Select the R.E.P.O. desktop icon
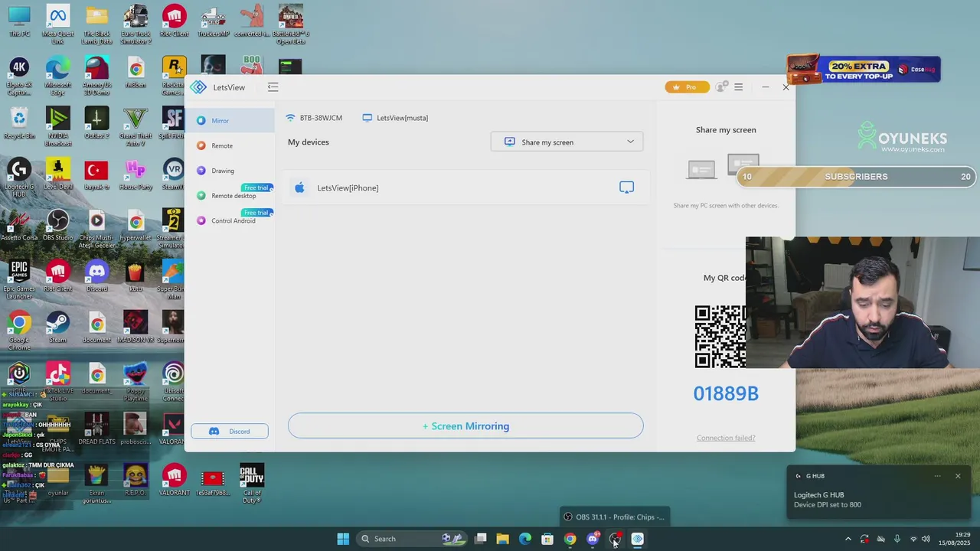The height and width of the screenshot is (551, 980). (x=136, y=480)
